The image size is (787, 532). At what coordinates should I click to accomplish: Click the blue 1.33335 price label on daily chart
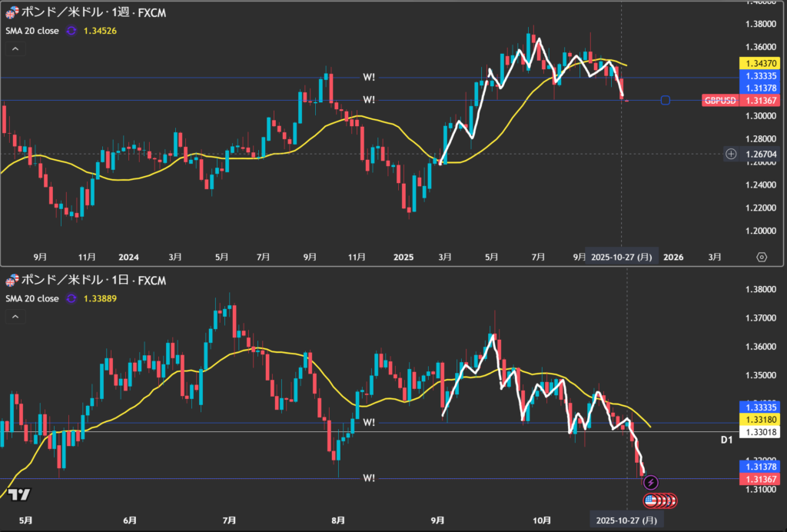760,406
